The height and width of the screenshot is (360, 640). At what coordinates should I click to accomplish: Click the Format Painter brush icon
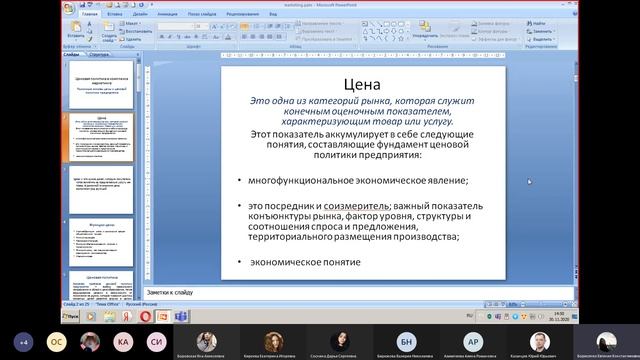pos(90,40)
